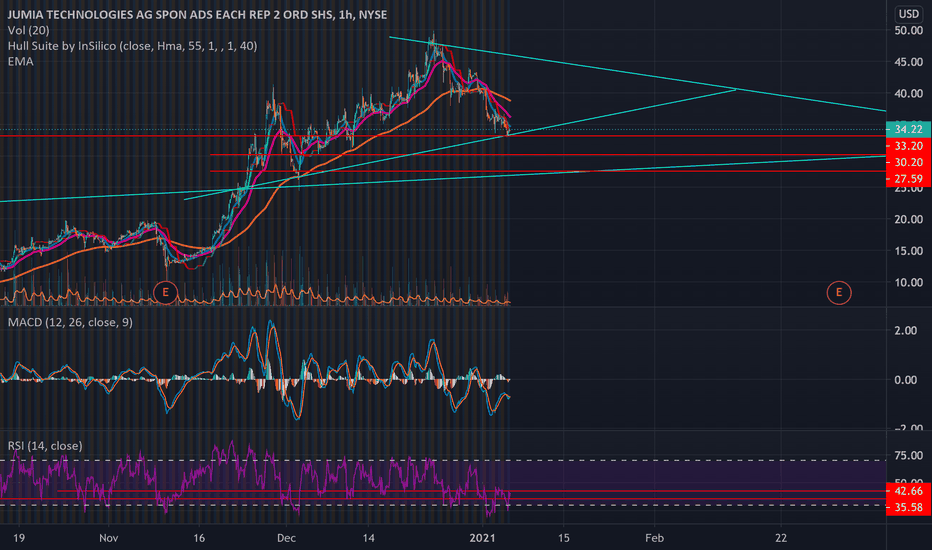This screenshot has width=932, height=550.
Task: Select the MACD (12, 26, close, 9) label
Action: click(x=70, y=322)
